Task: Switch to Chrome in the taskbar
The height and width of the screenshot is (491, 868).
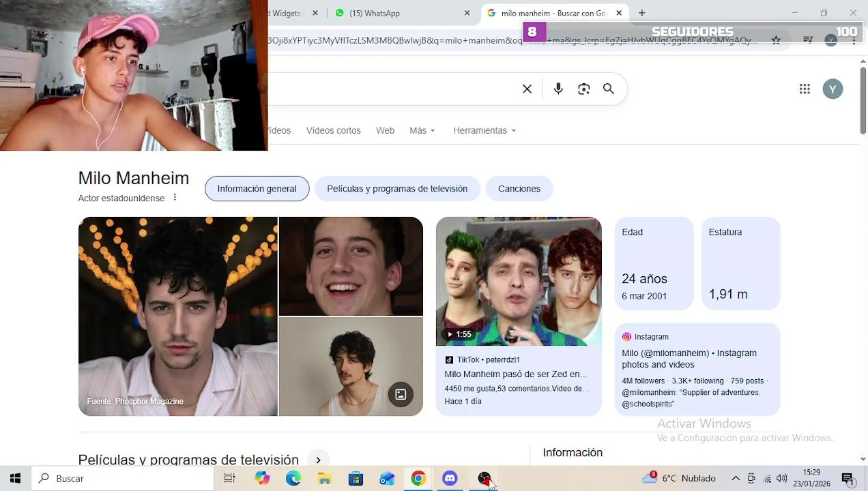Action: pyautogui.click(x=418, y=479)
